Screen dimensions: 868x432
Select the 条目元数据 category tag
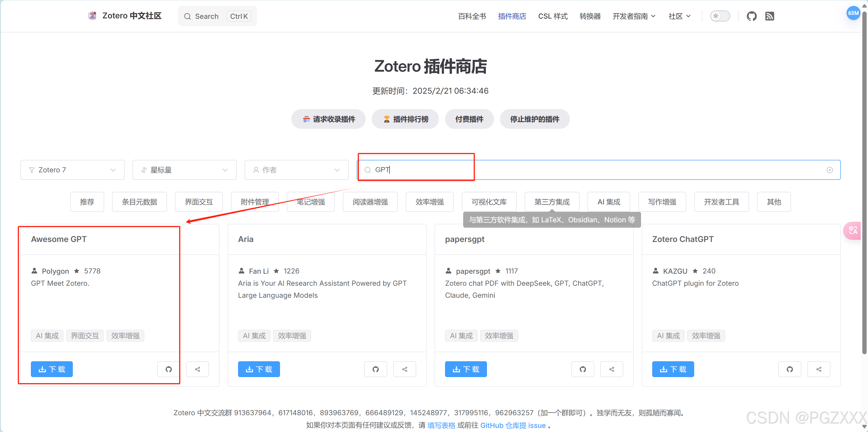point(140,202)
